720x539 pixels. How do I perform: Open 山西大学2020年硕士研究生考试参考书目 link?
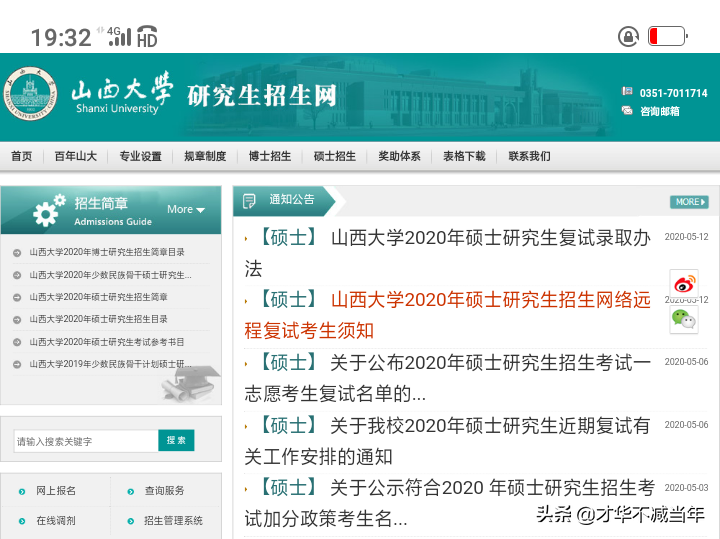pos(107,342)
